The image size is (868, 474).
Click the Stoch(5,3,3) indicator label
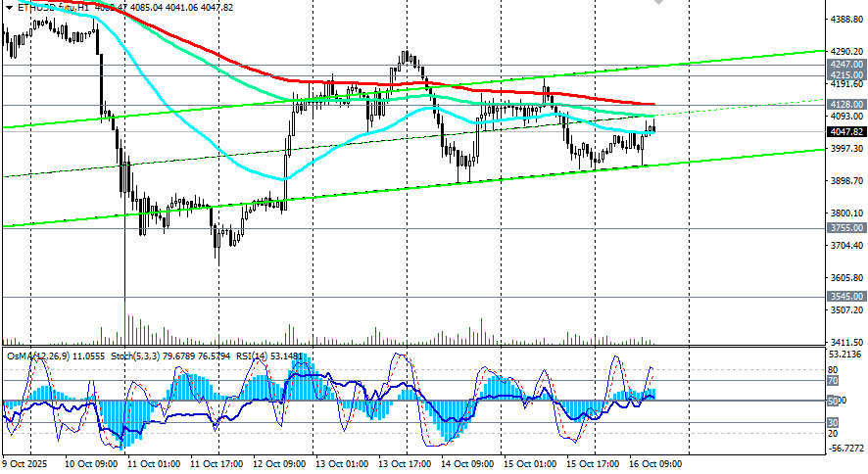tap(134, 356)
